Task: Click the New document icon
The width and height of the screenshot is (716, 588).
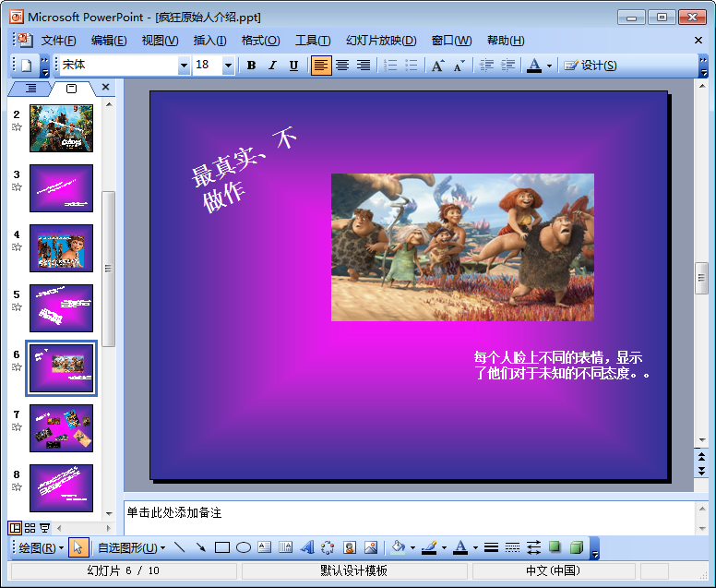Action: pyautogui.click(x=27, y=66)
